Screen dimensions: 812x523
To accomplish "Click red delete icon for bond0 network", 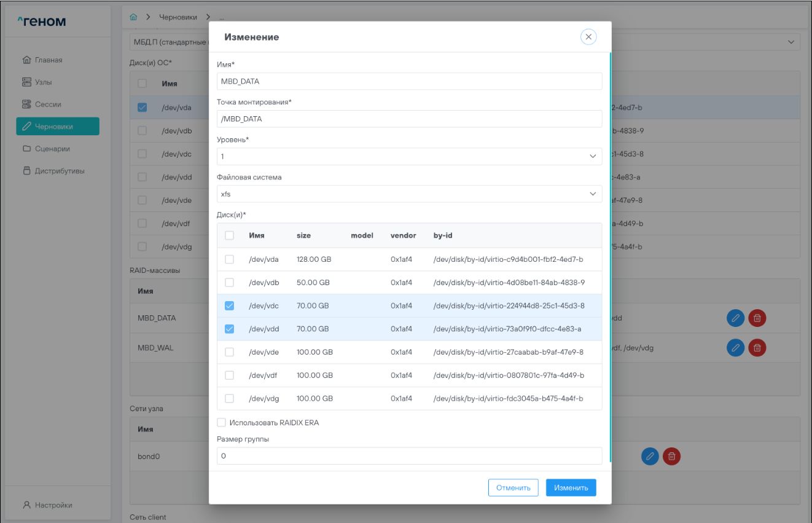I will point(672,456).
